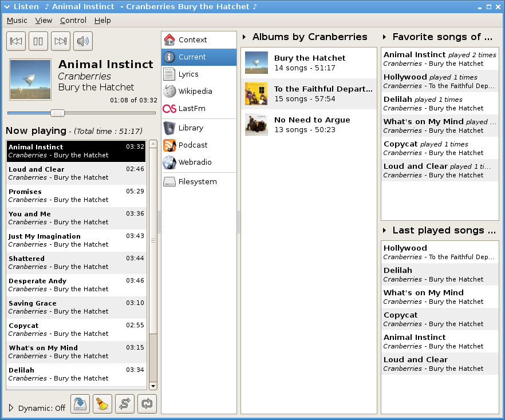505x420 pixels.
Task: Open the Filesystem drive icon
Action: point(169,181)
